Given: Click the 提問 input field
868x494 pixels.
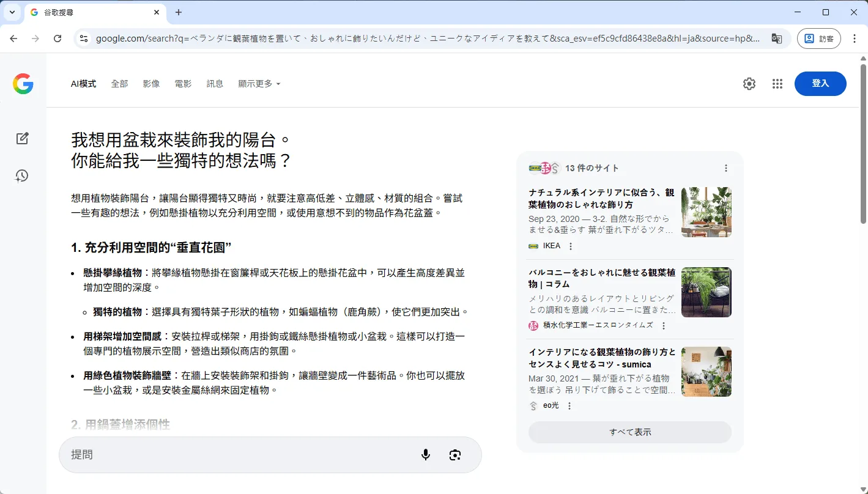Looking at the screenshot, I should click(x=184, y=454).
